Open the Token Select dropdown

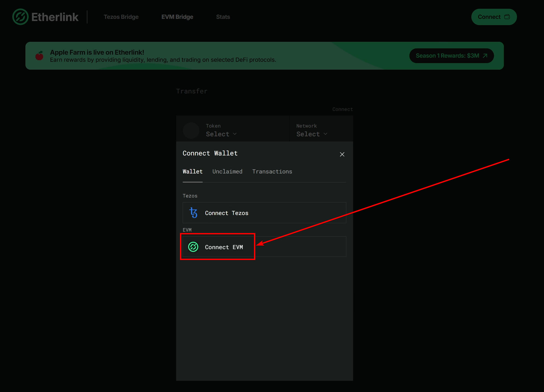click(x=221, y=134)
